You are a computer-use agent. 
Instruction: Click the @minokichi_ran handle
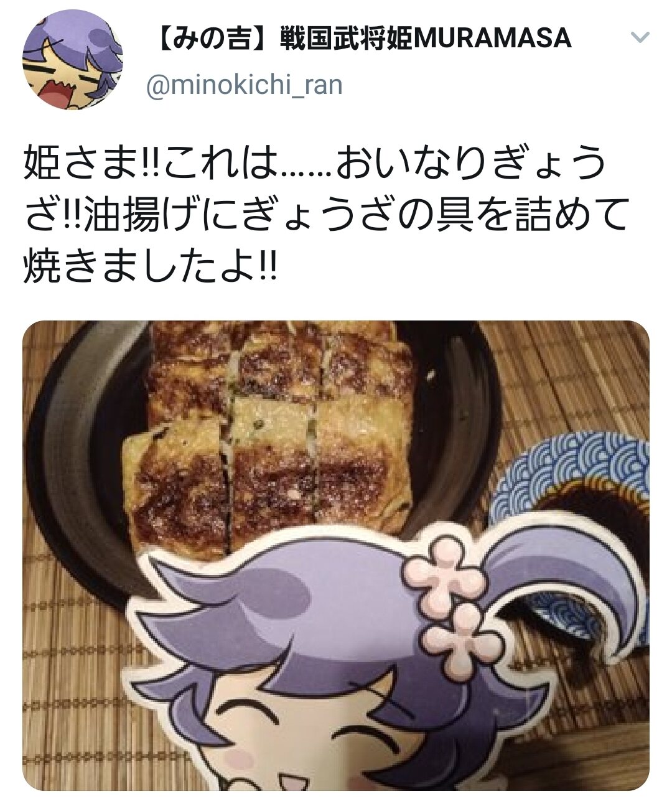pyautogui.click(x=244, y=85)
